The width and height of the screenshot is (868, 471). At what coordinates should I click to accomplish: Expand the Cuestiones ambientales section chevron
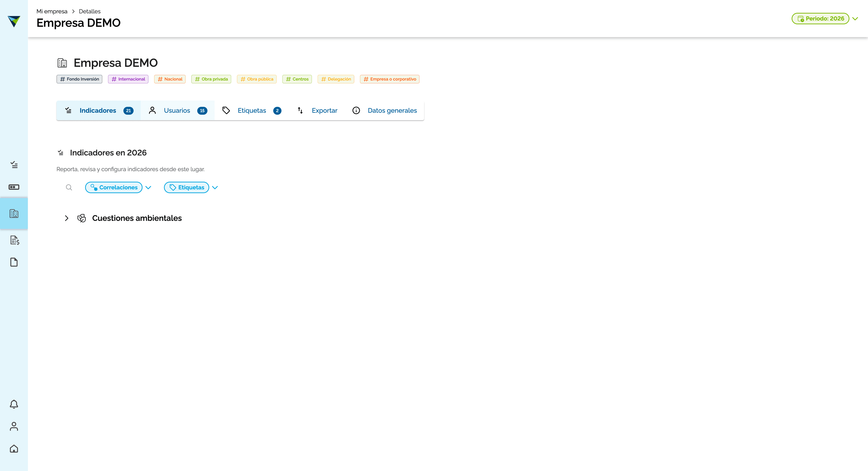pos(67,218)
